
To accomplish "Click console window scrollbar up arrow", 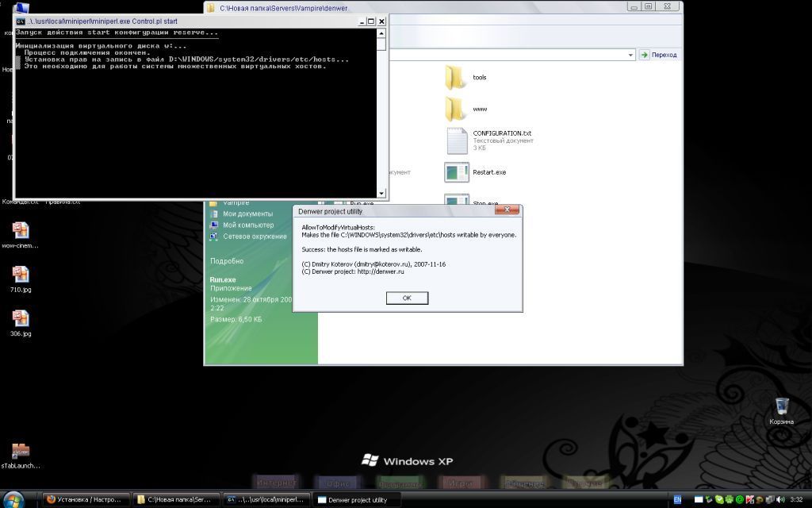I will tap(381, 33).
